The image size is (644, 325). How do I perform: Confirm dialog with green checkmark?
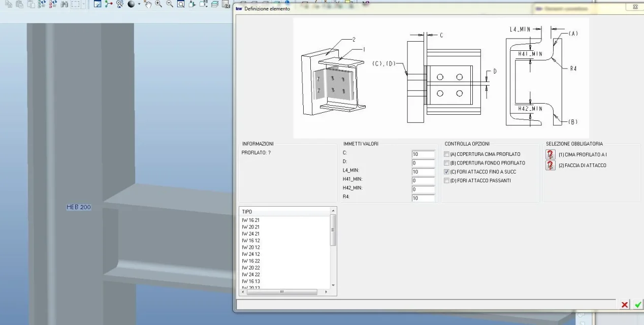click(638, 305)
